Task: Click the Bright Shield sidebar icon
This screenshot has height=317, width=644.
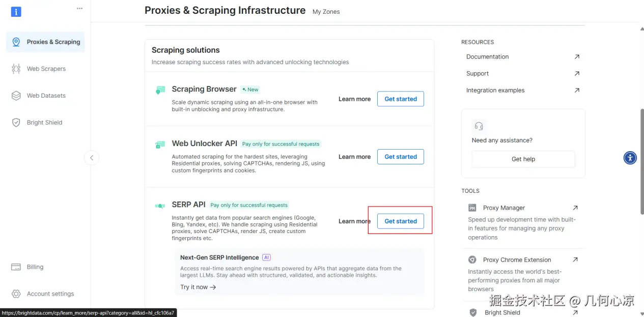Action: 16,123
